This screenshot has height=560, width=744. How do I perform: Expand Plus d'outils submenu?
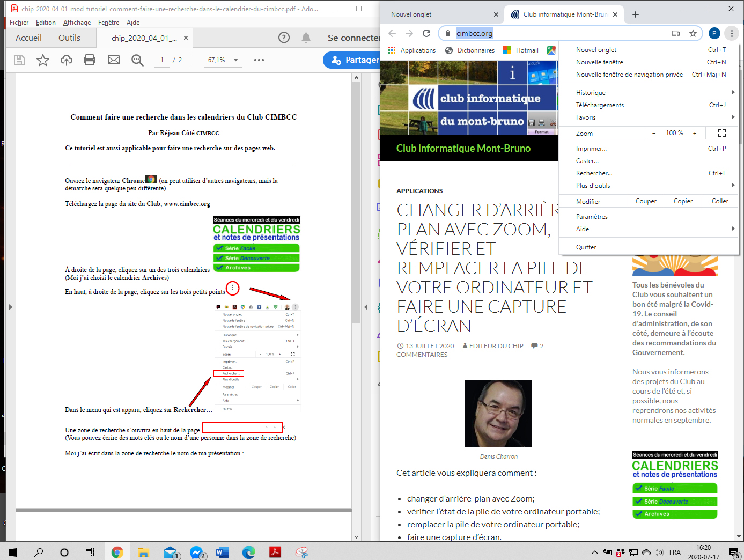[x=649, y=186]
